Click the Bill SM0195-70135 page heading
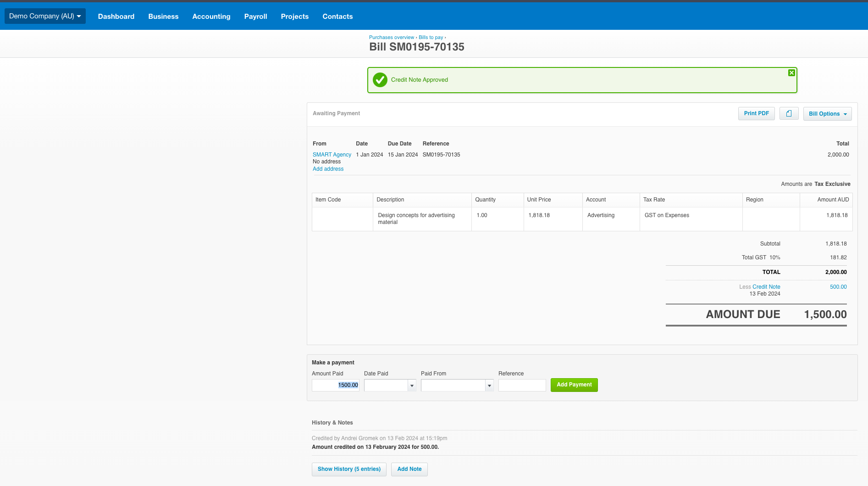The height and width of the screenshot is (486, 868). [x=416, y=47]
